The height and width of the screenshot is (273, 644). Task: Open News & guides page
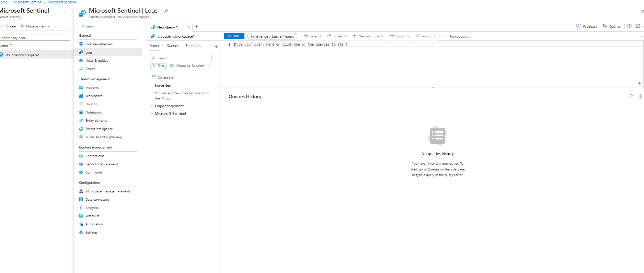click(96, 60)
